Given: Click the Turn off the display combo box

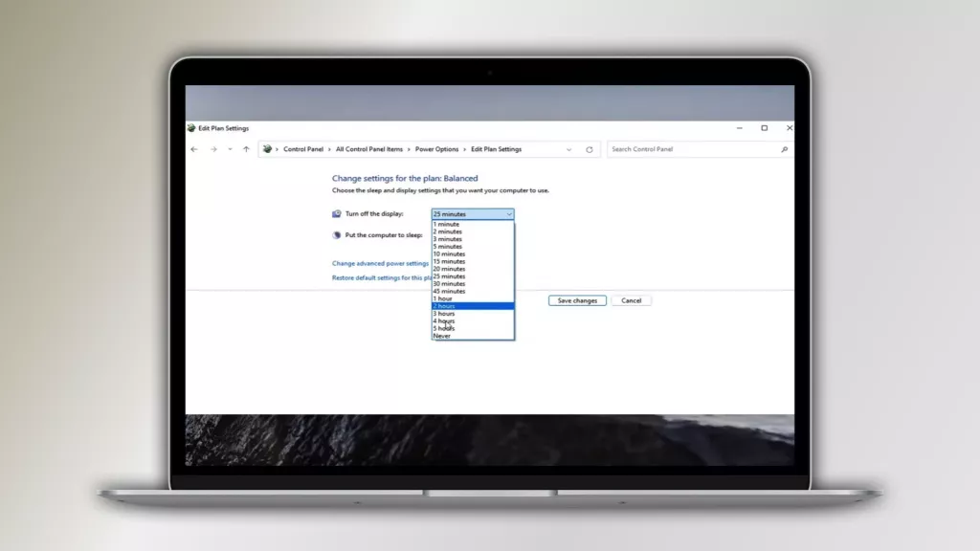Looking at the screenshot, I should click(x=473, y=213).
